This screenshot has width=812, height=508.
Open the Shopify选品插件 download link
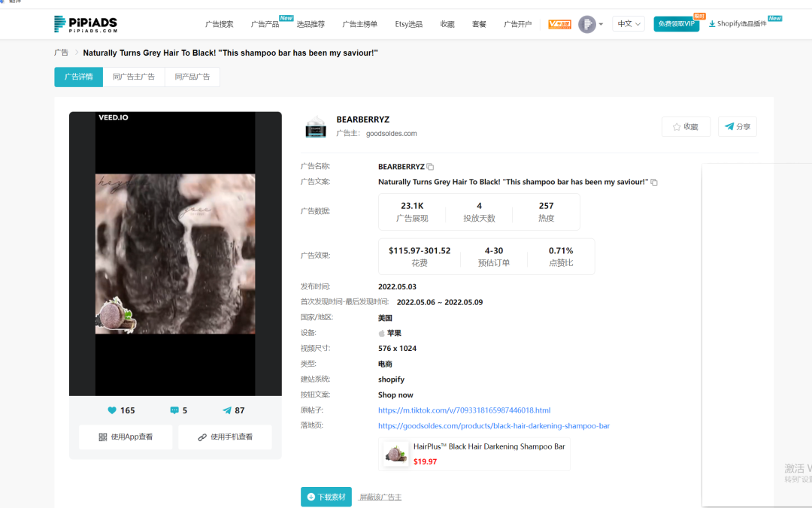(x=738, y=24)
